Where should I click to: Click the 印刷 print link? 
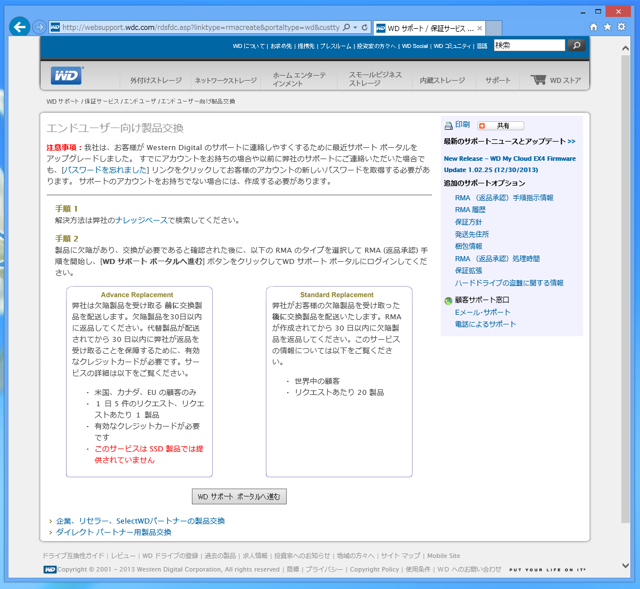click(x=462, y=124)
